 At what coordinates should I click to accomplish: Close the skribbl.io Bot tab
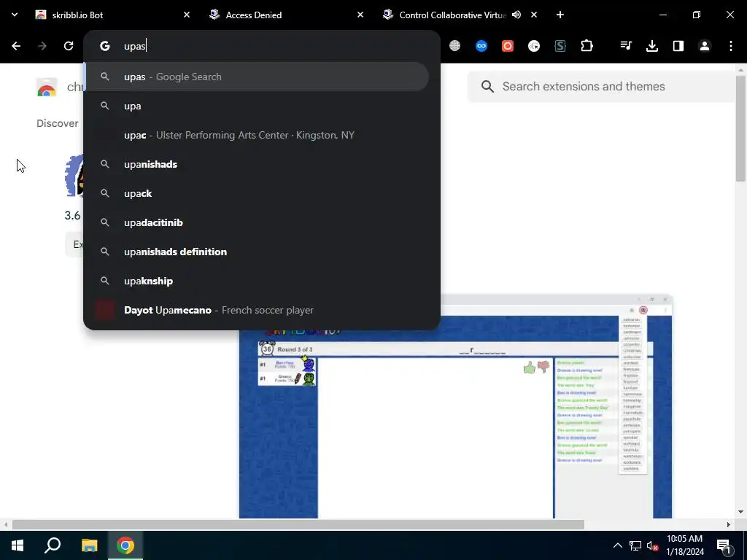187,15
